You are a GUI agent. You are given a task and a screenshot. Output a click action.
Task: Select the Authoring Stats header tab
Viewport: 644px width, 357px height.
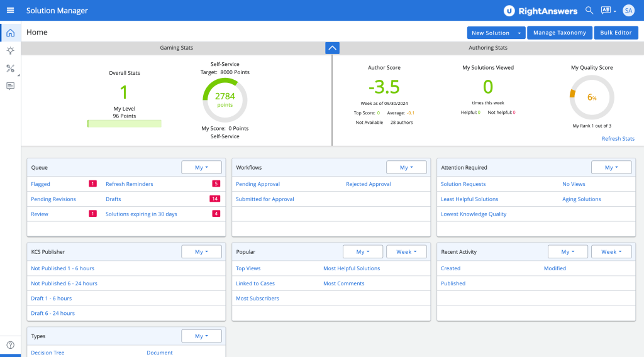(x=488, y=48)
